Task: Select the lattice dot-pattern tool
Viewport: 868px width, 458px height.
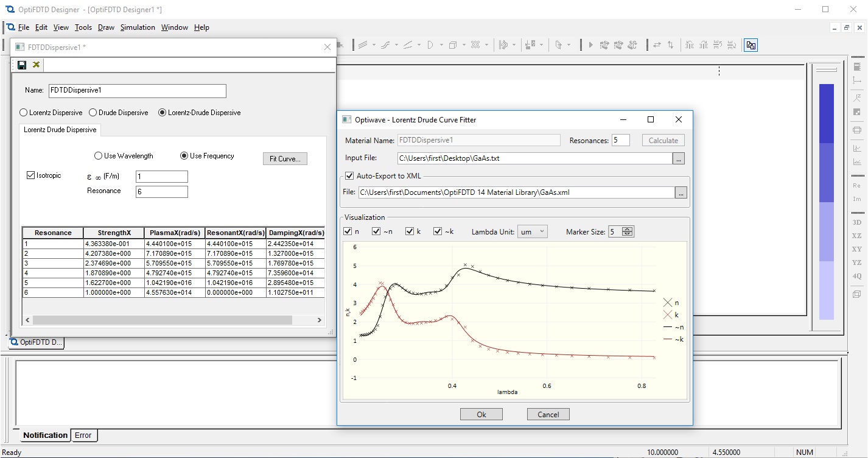Action: [x=475, y=45]
